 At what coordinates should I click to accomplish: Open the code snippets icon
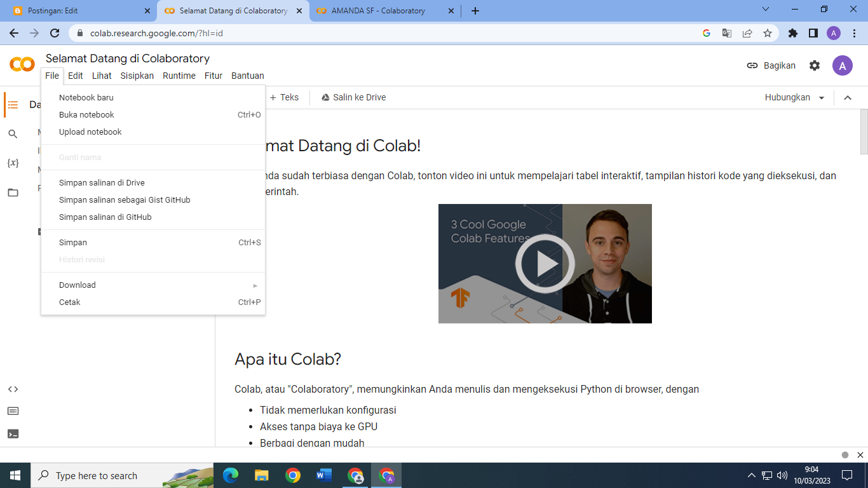click(13, 389)
